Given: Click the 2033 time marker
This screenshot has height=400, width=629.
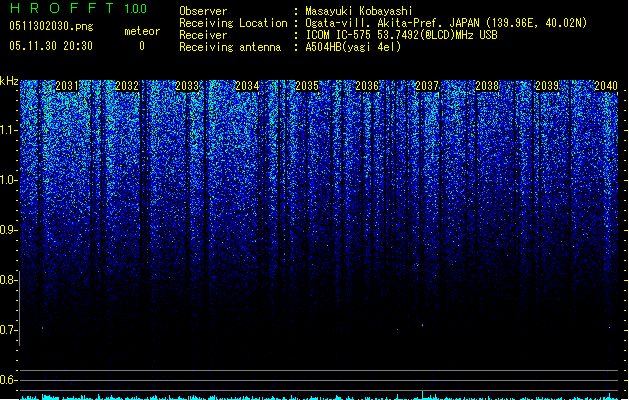Looking at the screenshot, I should pos(187,86).
